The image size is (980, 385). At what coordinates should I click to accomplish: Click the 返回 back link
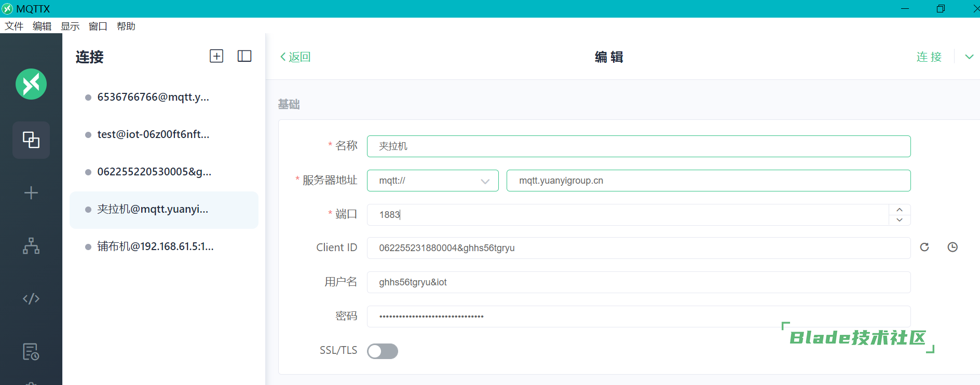click(295, 57)
